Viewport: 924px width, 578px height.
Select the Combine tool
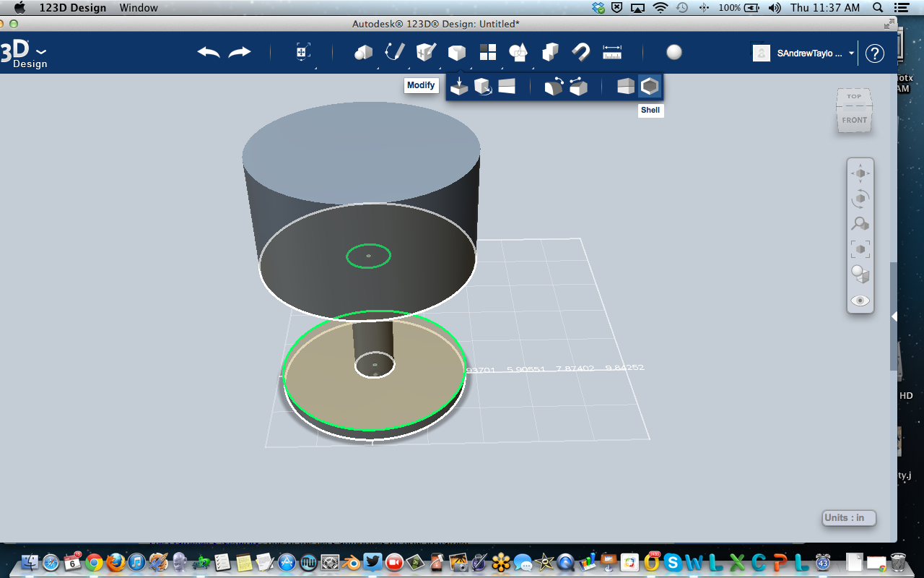[551, 52]
